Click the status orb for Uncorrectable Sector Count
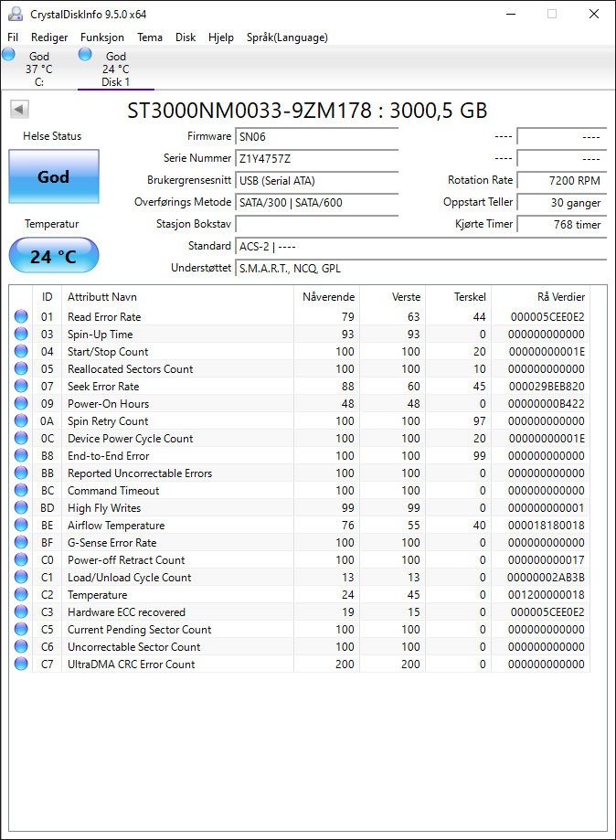 click(x=21, y=646)
